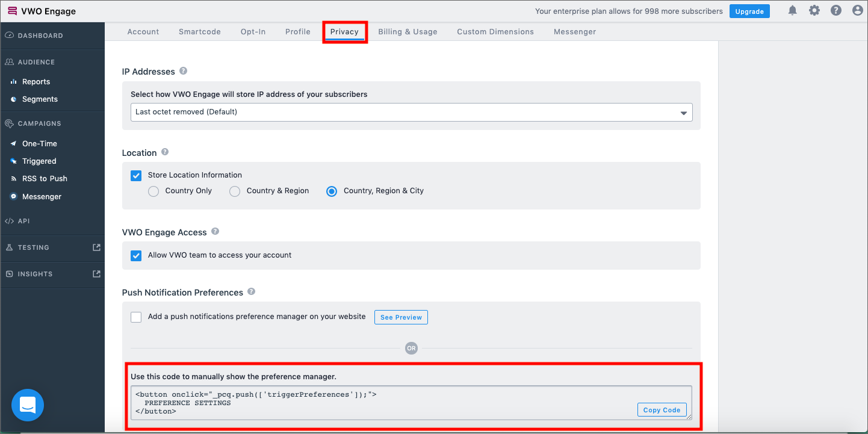868x434 pixels.
Task: Click the Insights icon in sidebar
Action: [x=9, y=274]
